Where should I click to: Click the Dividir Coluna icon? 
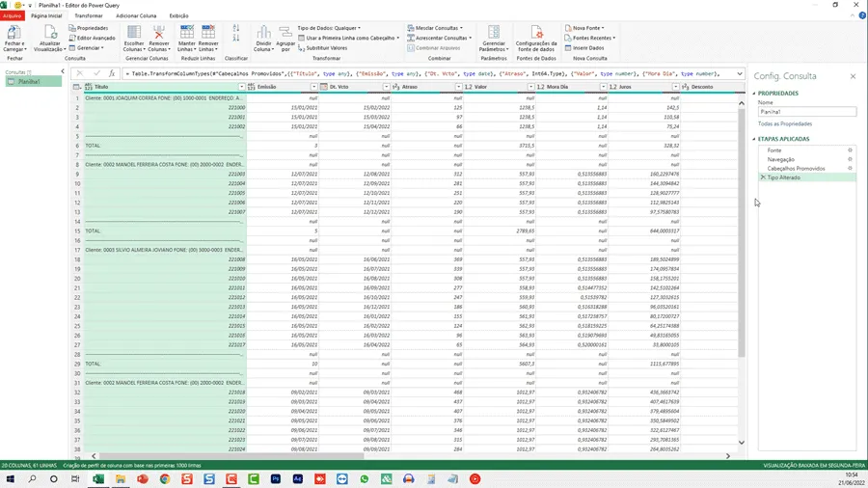pyautogui.click(x=263, y=32)
